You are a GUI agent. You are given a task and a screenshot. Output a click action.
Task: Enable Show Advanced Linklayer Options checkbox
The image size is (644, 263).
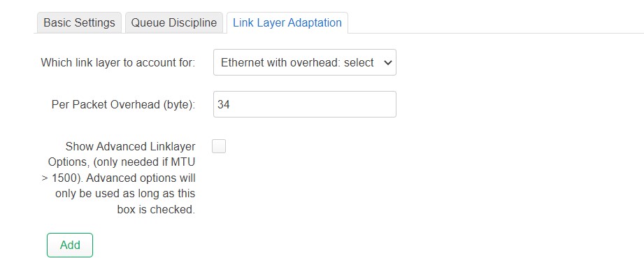(x=219, y=146)
